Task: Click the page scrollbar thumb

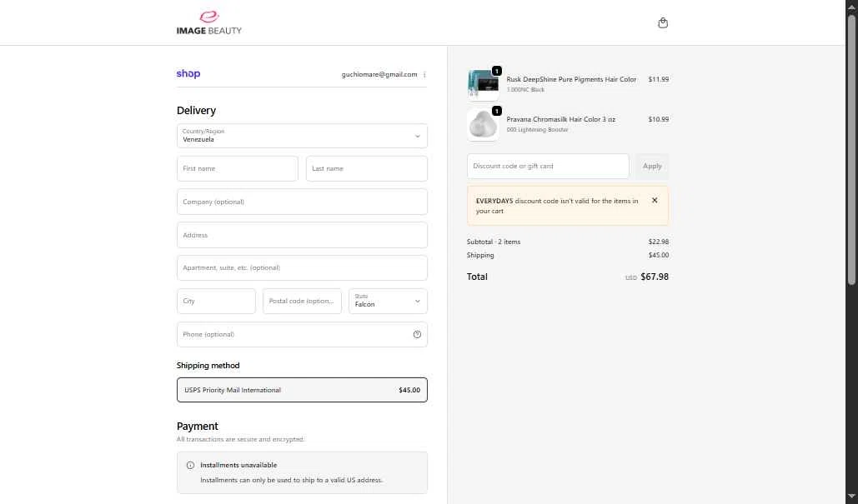Action: [851, 148]
